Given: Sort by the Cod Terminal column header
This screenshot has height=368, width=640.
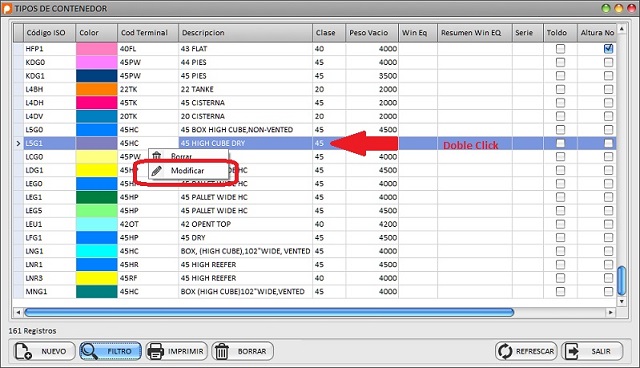Looking at the screenshot, I should click(x=148, y=33).
